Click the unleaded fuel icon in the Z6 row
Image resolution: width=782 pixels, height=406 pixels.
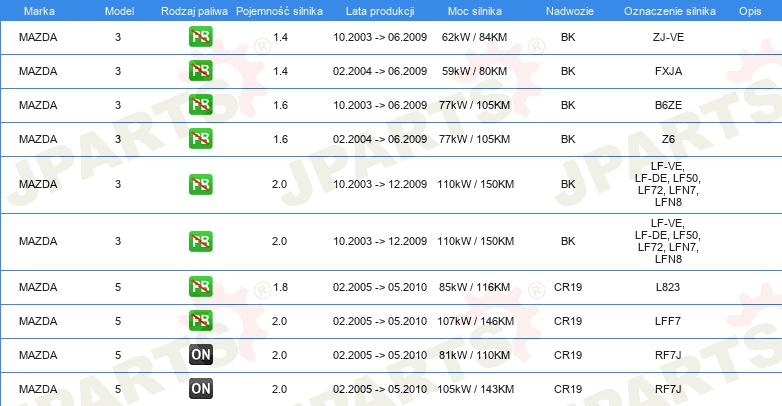200,139
